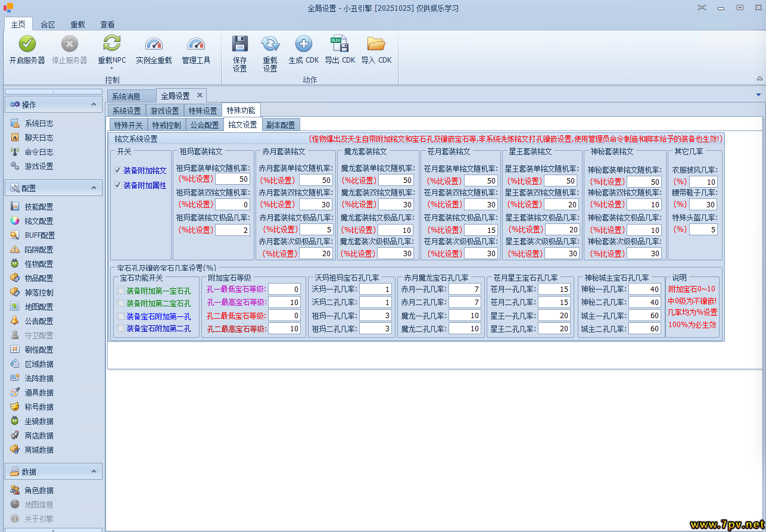Viewport: 766px width, 532px height.
Task: Click the 导出 CDK export icon
Action: coord(340,44)
